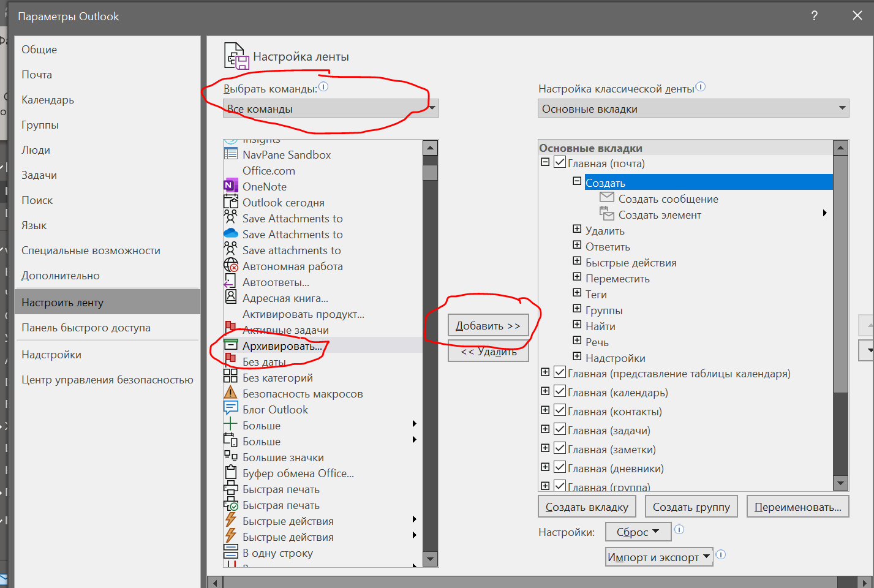Viewport: 874px width, 588px height.
Task: Click the Добавить >> button
Action: (x=488, y=326)
